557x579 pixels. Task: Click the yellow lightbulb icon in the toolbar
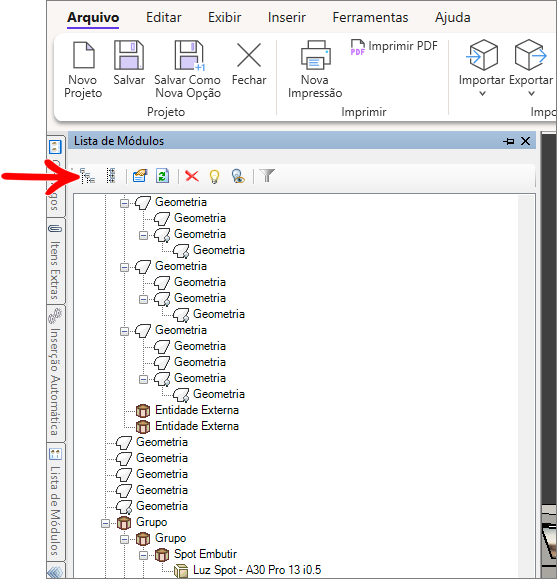215,176
